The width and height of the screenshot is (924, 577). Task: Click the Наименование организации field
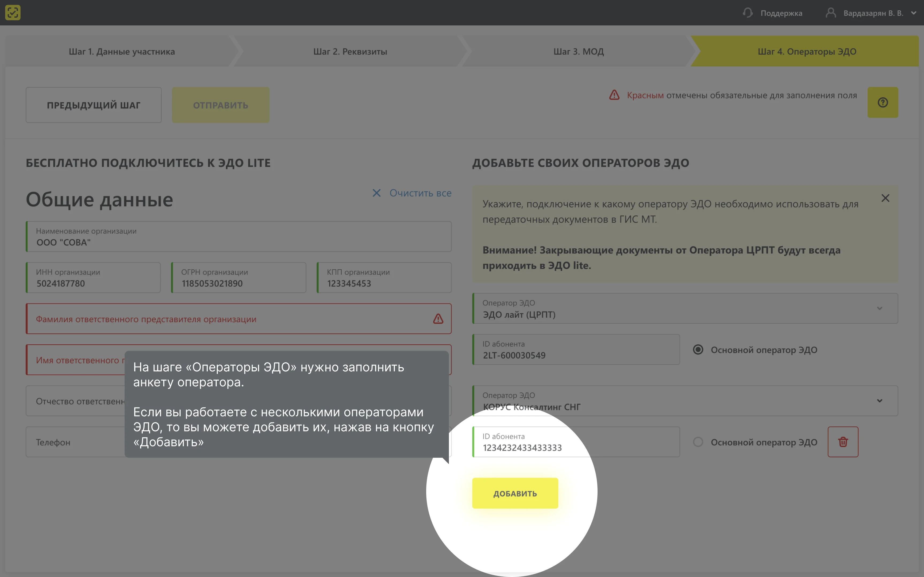click(238, 237)
